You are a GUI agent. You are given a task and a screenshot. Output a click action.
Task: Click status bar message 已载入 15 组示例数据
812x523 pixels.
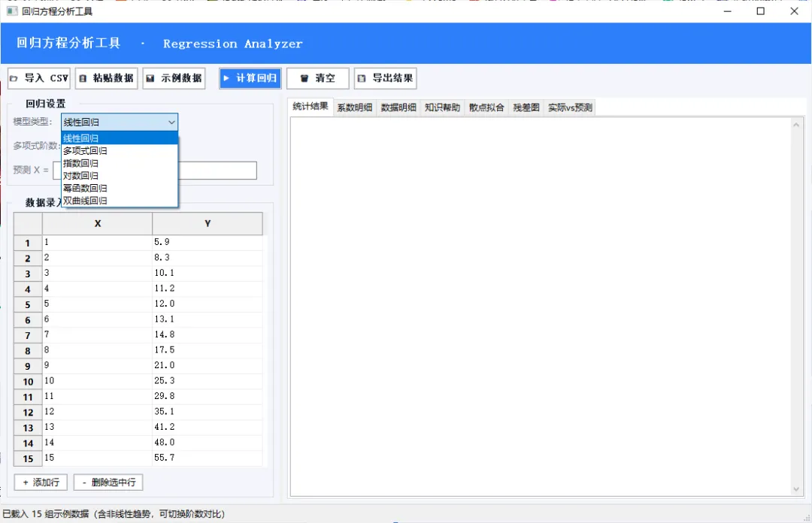114,514
